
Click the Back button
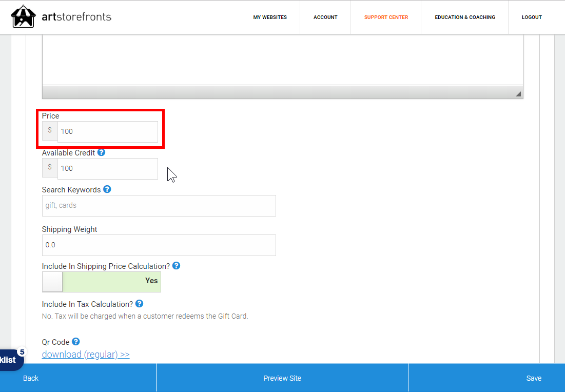point(31,378)
